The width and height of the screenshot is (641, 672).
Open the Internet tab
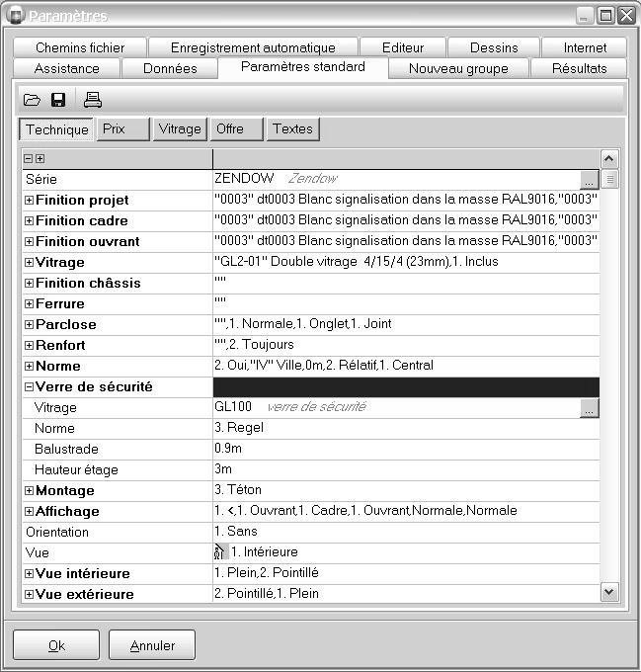[585, 47]
